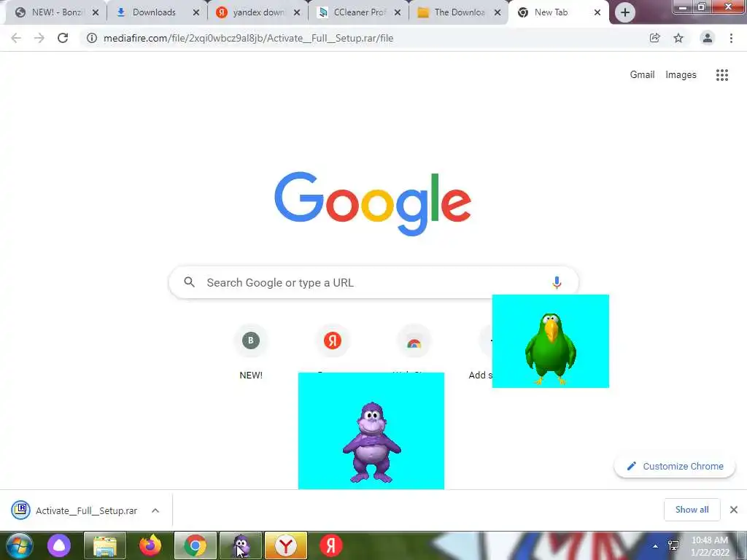Bookmark this tab with star icon
The width and height of the screenshot is (747, 560).
[678, 38]
